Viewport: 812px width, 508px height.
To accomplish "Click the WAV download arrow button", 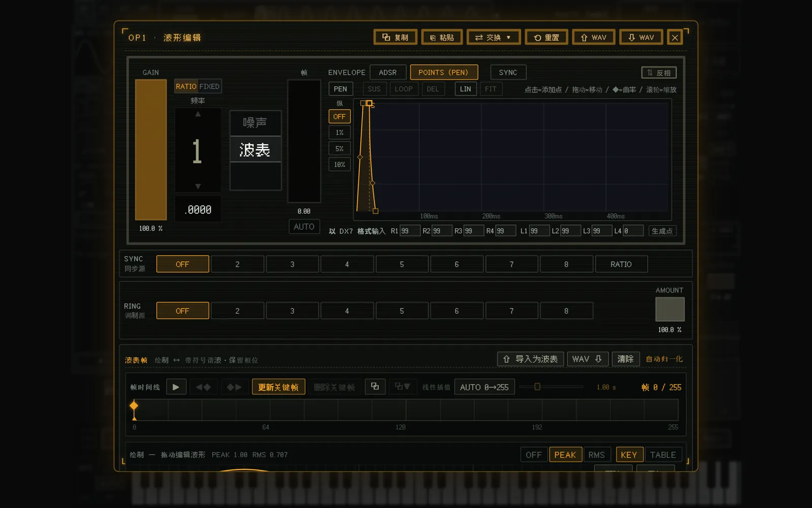I will 641,38.
